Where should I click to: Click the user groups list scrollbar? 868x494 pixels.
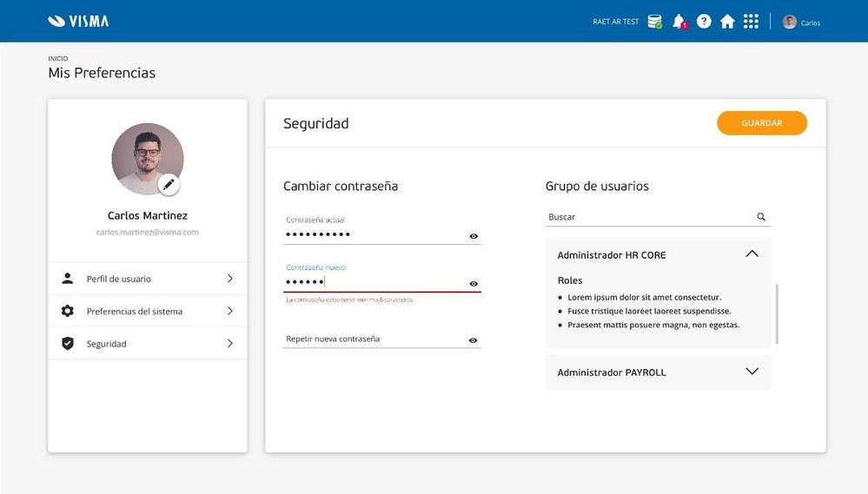(778, 313)
